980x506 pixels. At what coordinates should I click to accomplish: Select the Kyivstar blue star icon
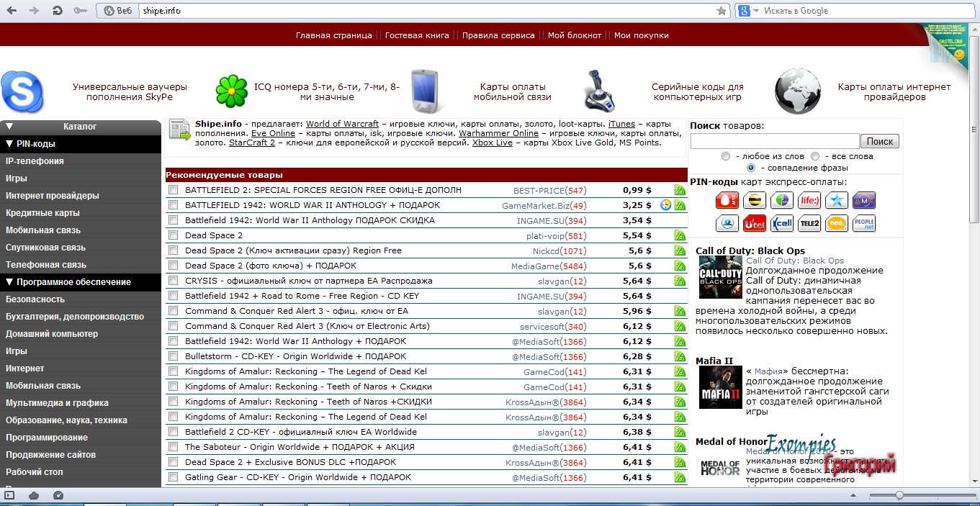click(837, 200)
